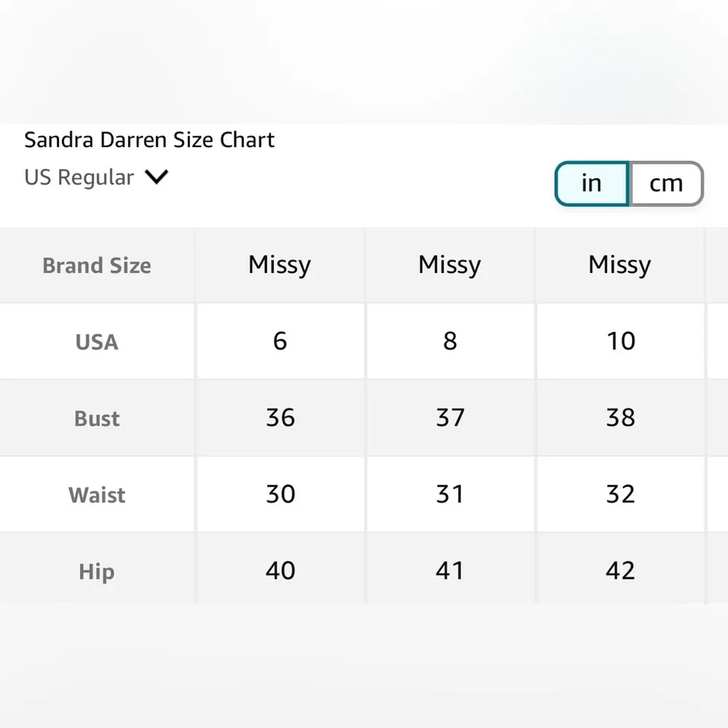Click the Waist 31 cell

[450, 494]
